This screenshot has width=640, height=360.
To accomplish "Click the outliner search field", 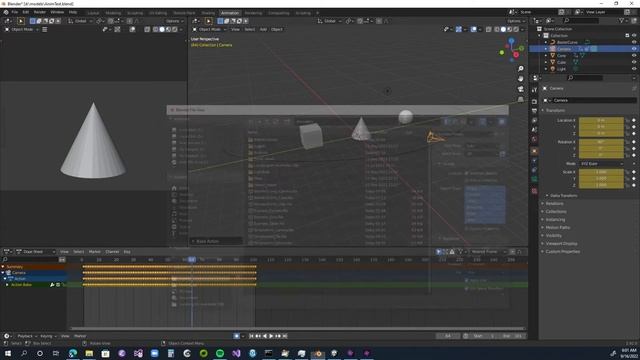I will 580,20.
